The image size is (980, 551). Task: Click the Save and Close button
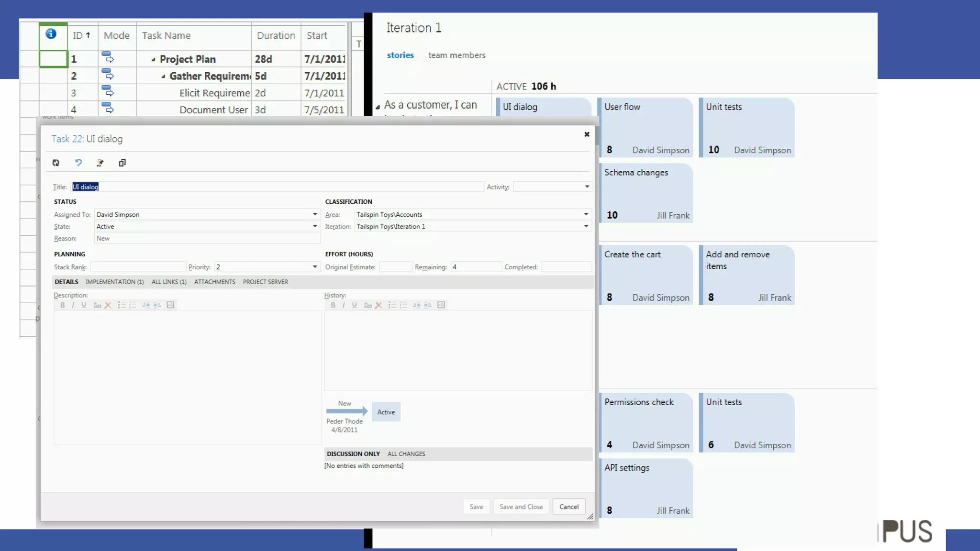tap(521, 507)
